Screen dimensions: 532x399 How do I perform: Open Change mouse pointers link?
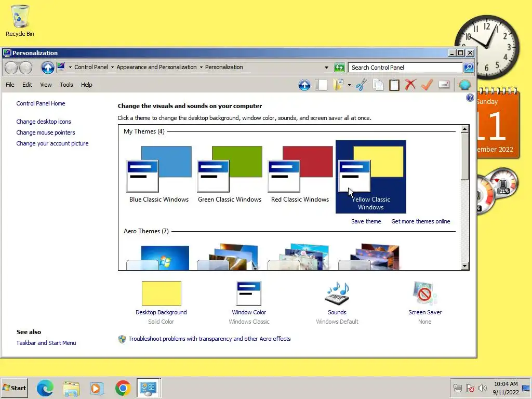pos(46,132)
